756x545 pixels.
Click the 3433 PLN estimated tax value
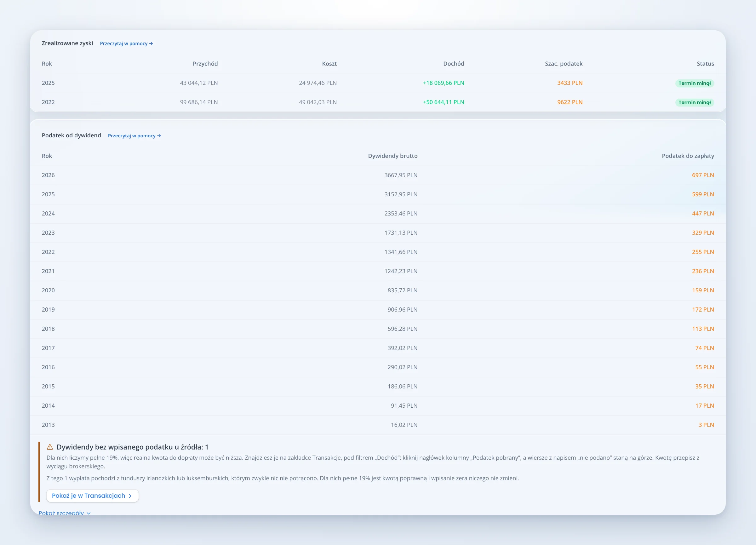coord(570,83)
